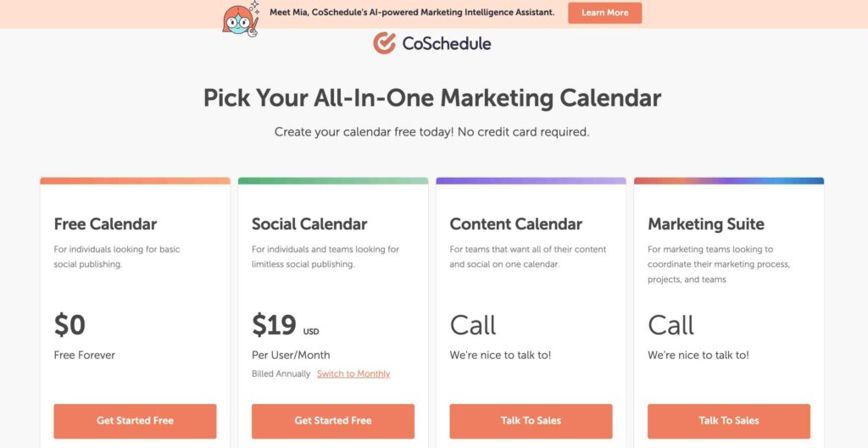Toggle billing via Switch to Monthly link
868x448 pixels.
click(353, 373)
